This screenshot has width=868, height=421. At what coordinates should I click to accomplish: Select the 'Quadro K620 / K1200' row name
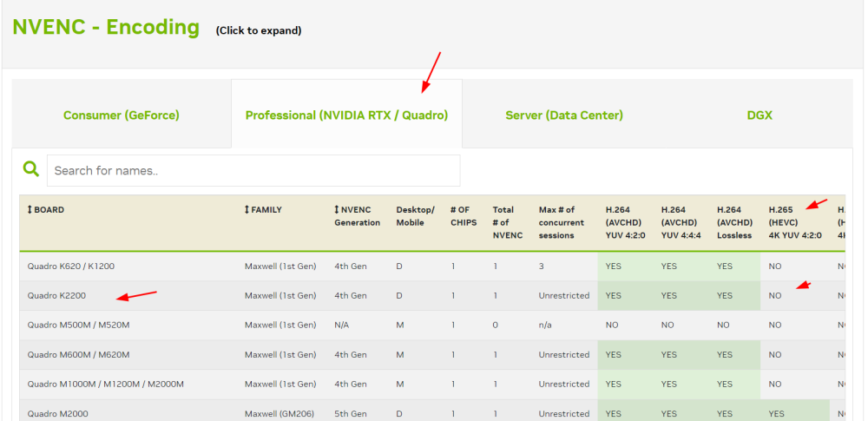[71, 266]
